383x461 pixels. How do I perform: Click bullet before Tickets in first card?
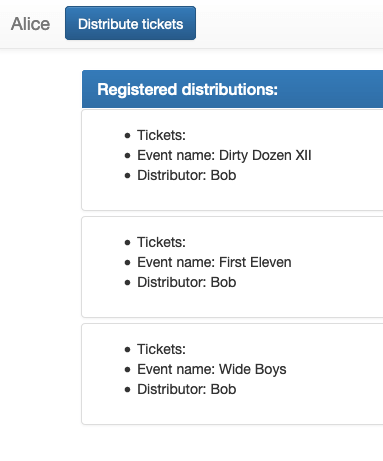pyautogui.click(x=127, y=136)
